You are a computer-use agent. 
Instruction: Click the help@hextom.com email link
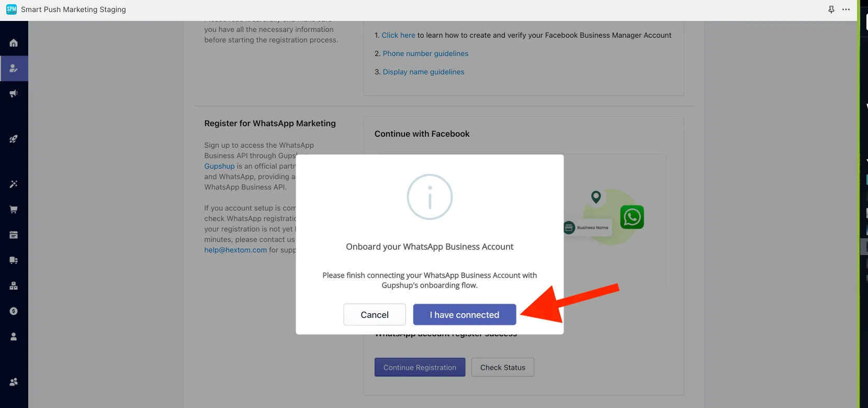[235, 250]
